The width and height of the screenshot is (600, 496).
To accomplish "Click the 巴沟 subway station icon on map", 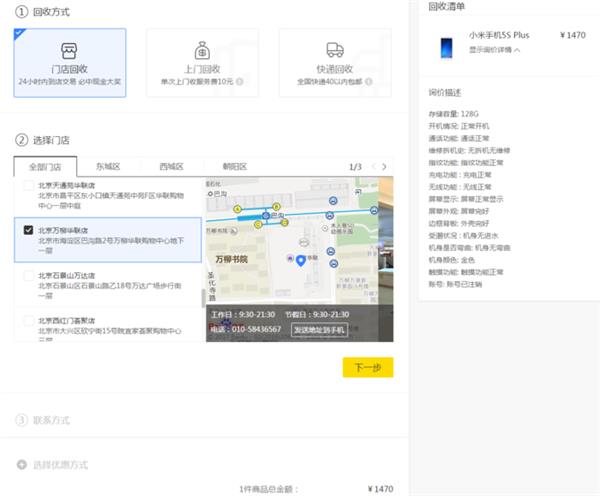I will [266, 216].
